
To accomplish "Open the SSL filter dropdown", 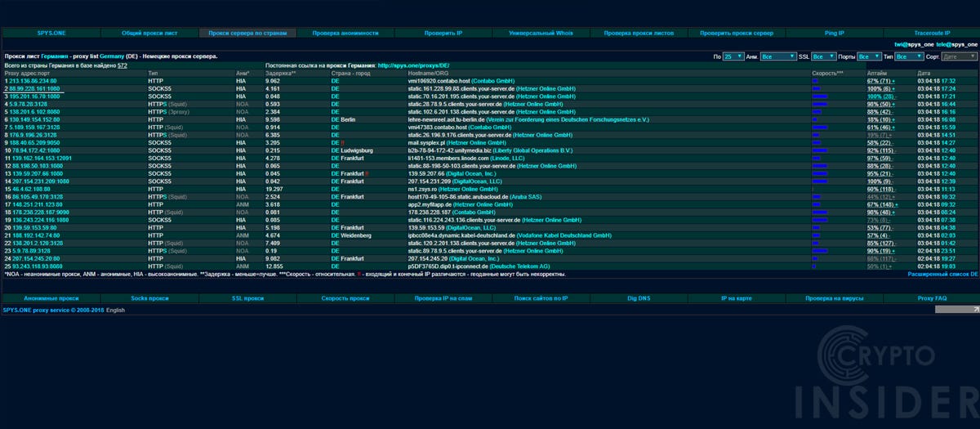I will point(824,56).
